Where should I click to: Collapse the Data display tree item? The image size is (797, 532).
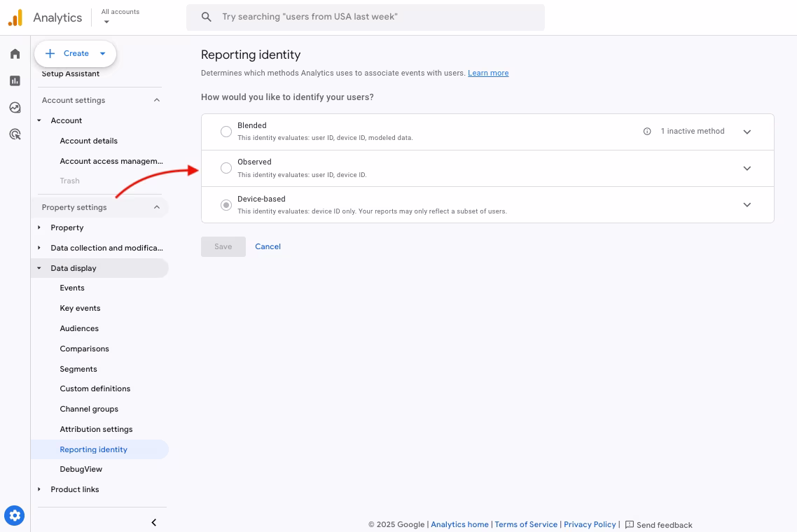tap(39, 268)
